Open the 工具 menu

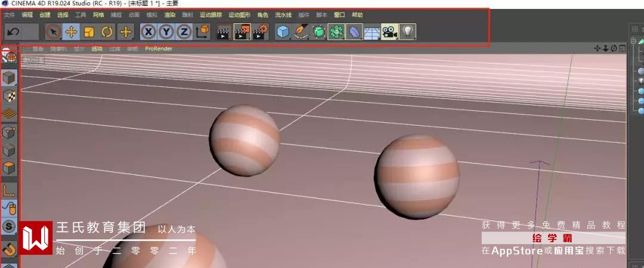tap(80, 15)
